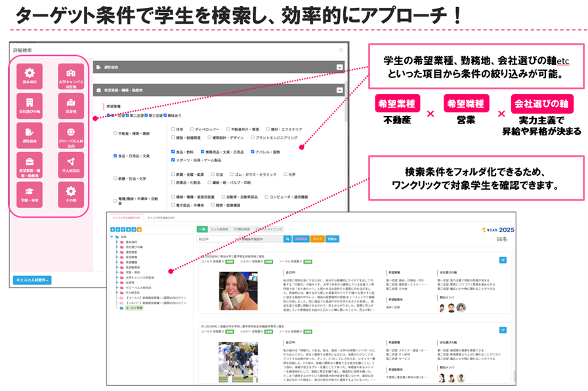Open the 大学キャンパス所在地 tile
Viewport: 588px width, 391px height.
71,77
